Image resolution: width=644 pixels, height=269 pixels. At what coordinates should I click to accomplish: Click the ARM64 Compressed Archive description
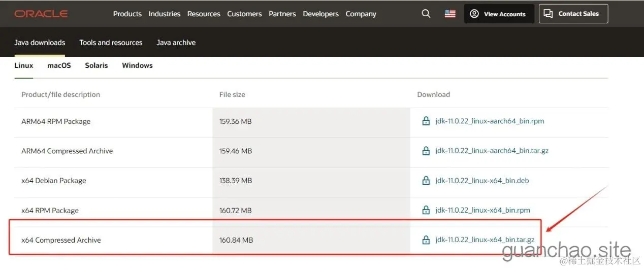click(67, 151)
